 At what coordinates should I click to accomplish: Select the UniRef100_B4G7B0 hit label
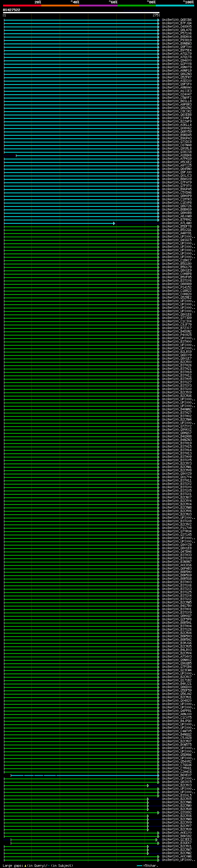click(176, 606)
